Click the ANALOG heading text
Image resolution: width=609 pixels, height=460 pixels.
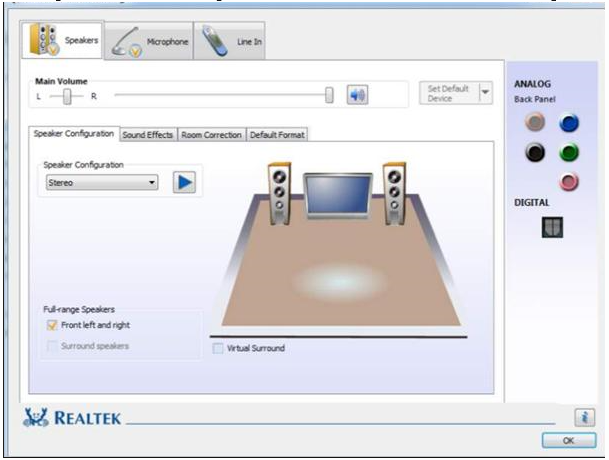pos(532,84)
